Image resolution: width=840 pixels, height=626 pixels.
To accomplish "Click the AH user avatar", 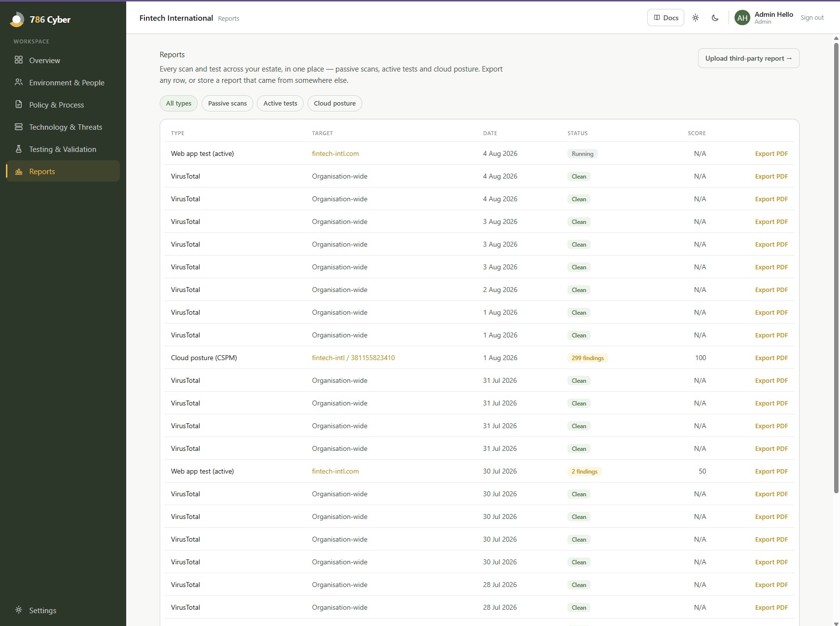I will (x=742, y=18).
